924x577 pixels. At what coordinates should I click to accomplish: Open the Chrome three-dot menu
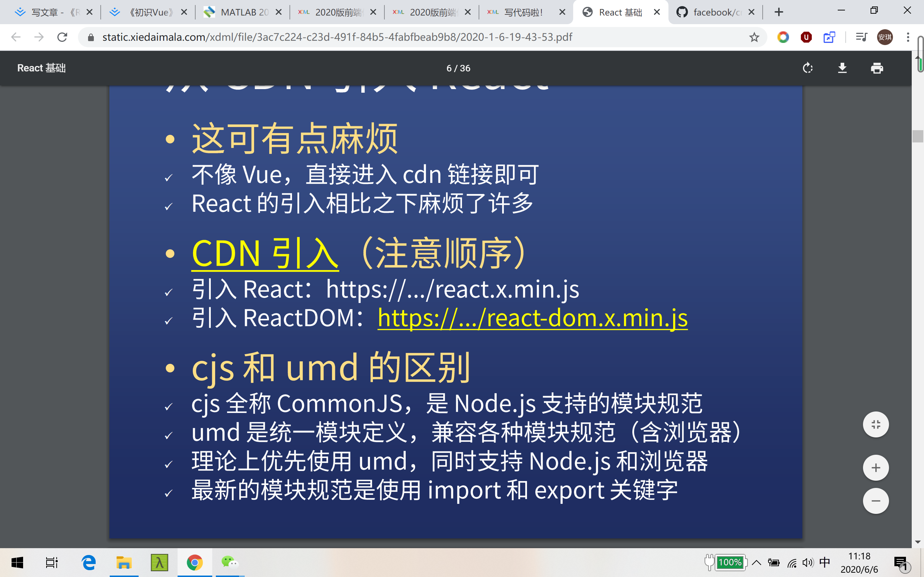point(908,37)
